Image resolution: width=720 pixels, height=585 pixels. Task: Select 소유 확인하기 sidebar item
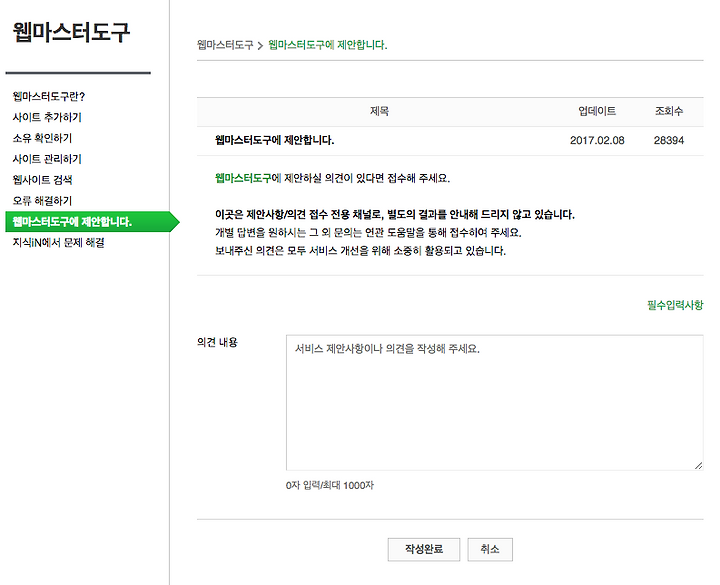(42, 138)
